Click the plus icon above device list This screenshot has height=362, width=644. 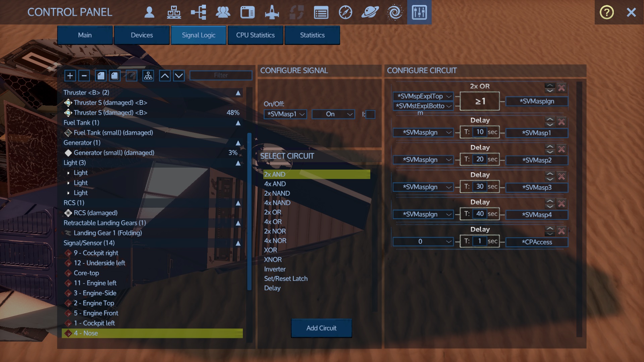click(x=70, y=76)
